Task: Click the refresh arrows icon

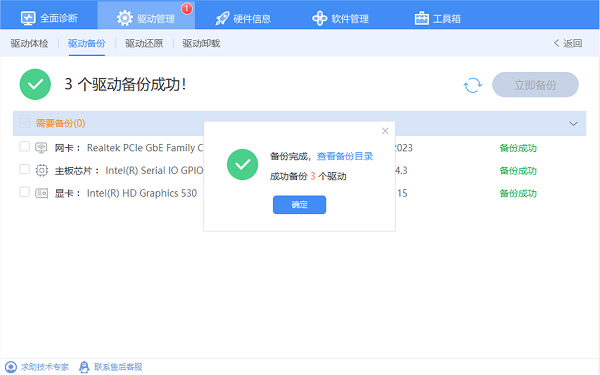Action: (x=473, y=85)
